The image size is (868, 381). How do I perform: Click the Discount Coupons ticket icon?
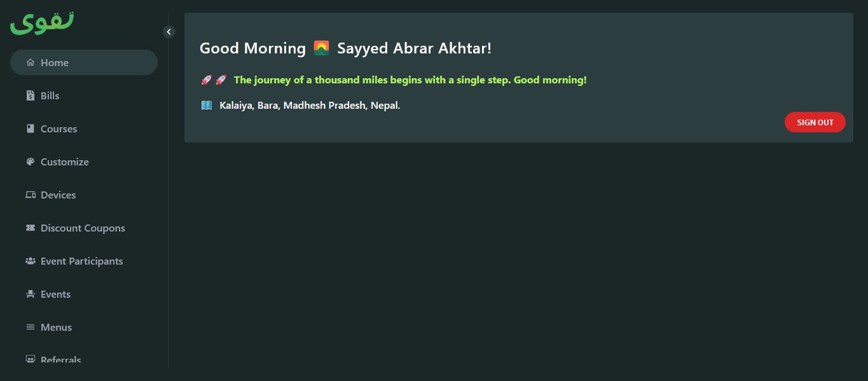point(30,228)
